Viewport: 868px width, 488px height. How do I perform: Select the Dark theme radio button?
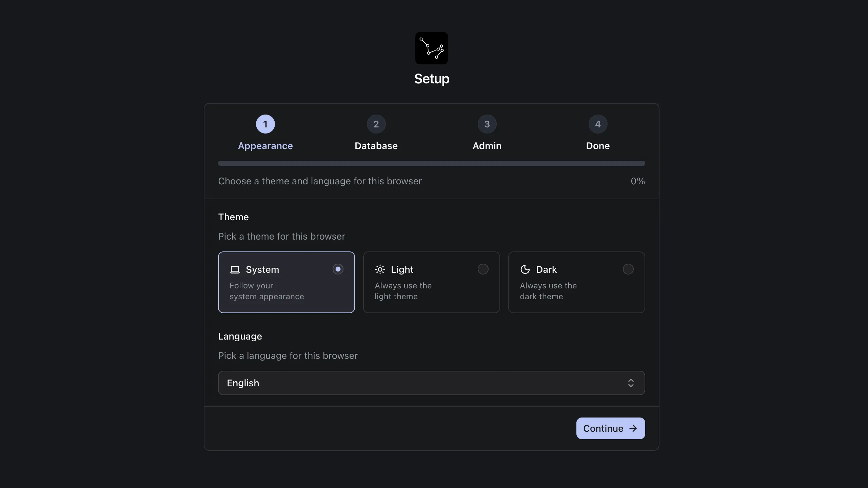click(x=628, y=269)
